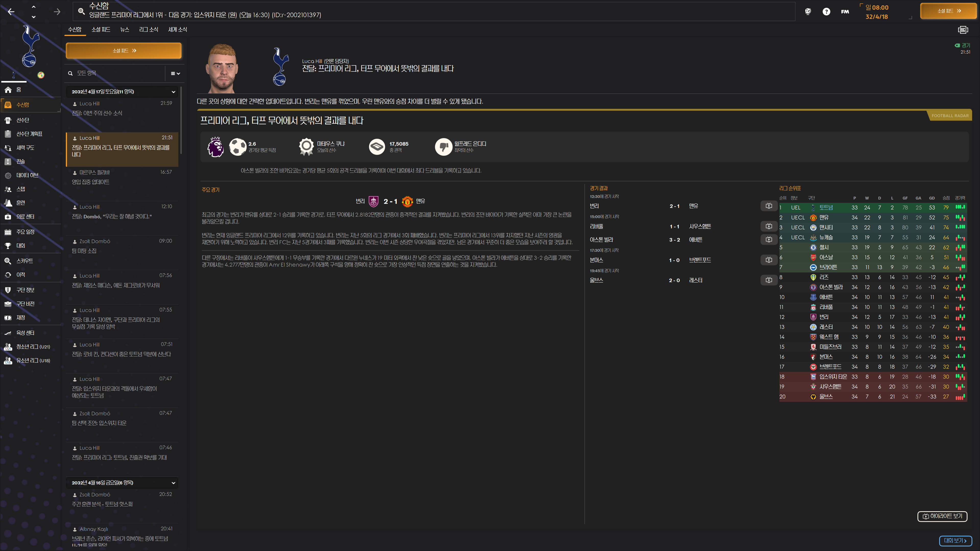This screenshot has height=551, width=980.
Task: Watch highlights of 번리 vs 맨유 match
Action: [x=768, y=206]
